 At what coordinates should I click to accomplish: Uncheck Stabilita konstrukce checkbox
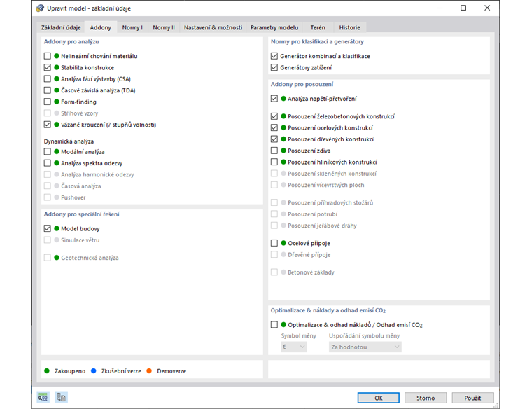pos(48,67)
